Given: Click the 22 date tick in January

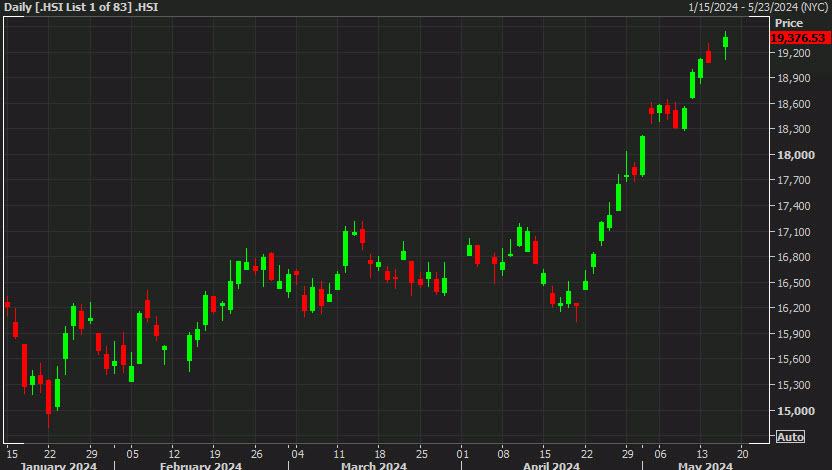Looking at the screenshot, I should click(x=50, y=454).
